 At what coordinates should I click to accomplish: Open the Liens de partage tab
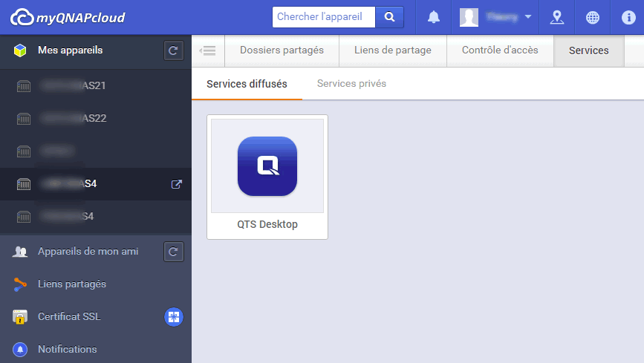click(394, 50)
